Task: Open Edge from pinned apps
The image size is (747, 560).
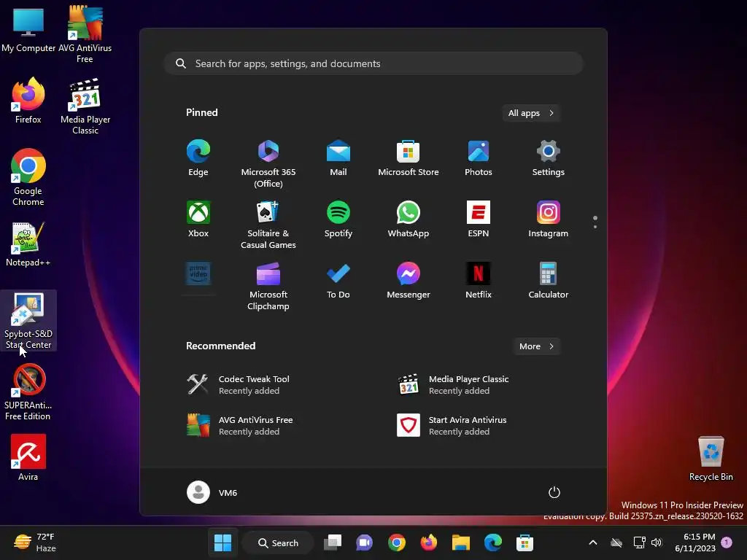Action: (198, 158)
